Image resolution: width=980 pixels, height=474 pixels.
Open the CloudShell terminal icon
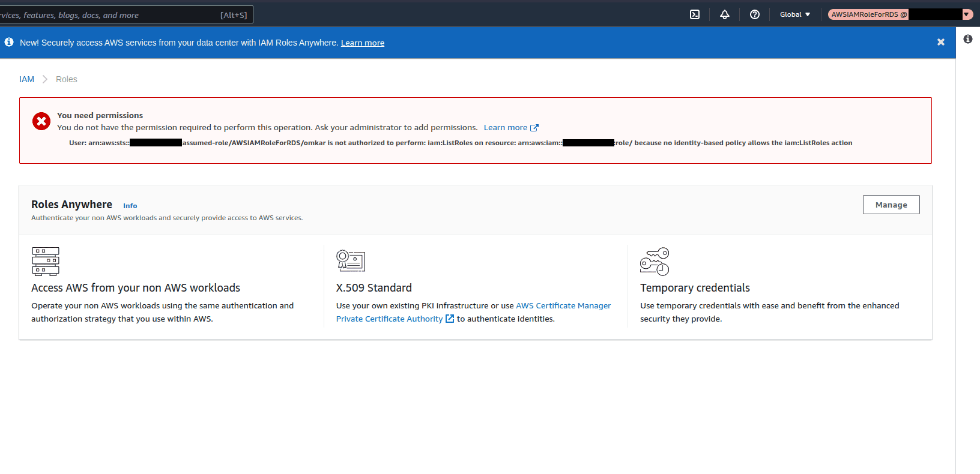[695, 14]
